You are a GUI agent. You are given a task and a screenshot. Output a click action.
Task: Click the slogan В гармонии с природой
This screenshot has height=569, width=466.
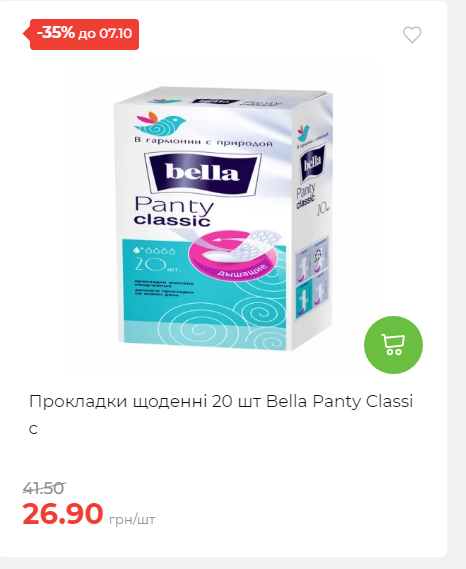(203, 142)
